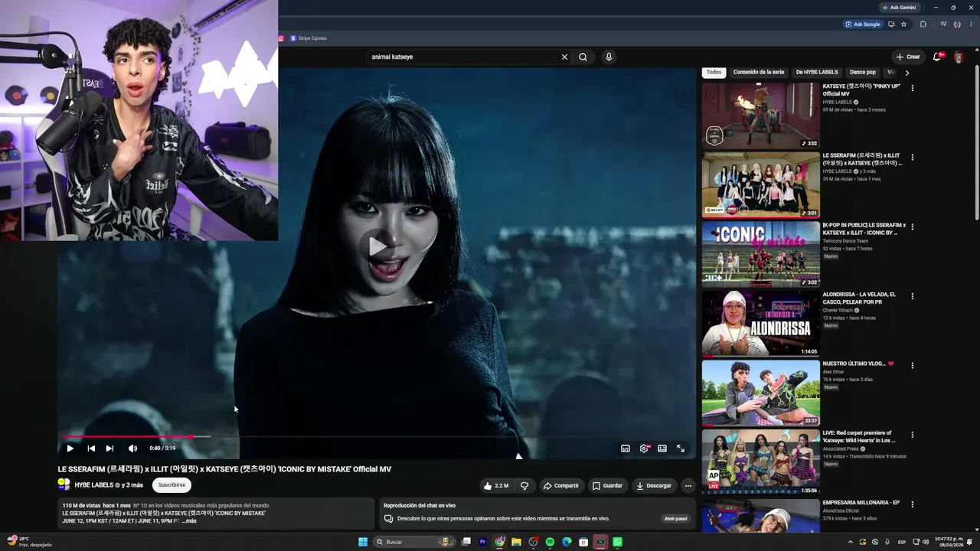Open options for 'EMPRESARIA MILLONARIA' video
The height and width of the screenshot is (551, 980).
[912, 504]
